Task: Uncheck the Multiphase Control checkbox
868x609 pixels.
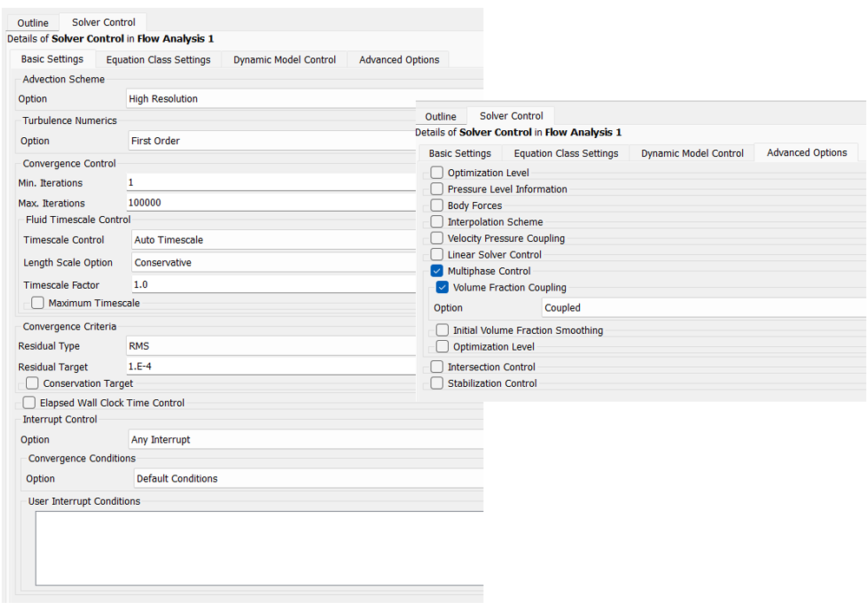Action: tap(437, 271)
